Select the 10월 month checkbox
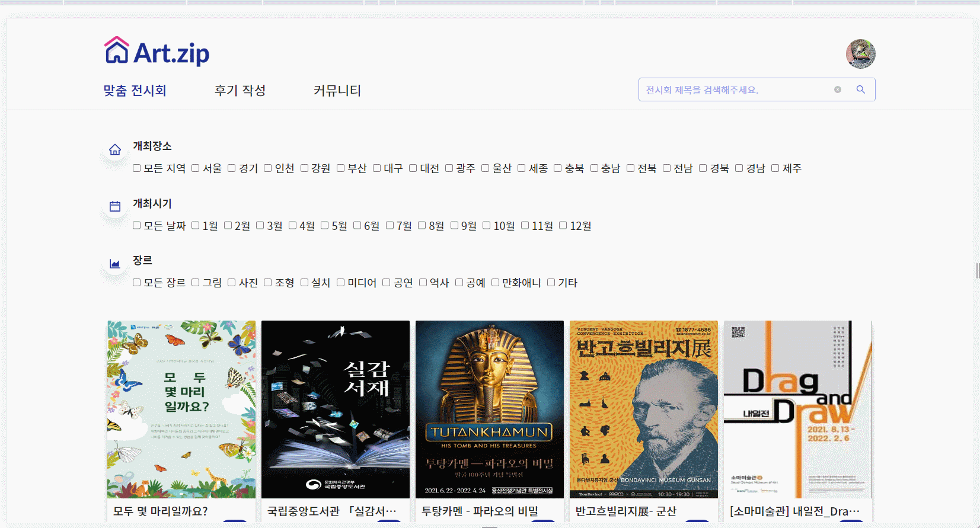980x528 pixels. pyautogui.click(x=487, y=225)
